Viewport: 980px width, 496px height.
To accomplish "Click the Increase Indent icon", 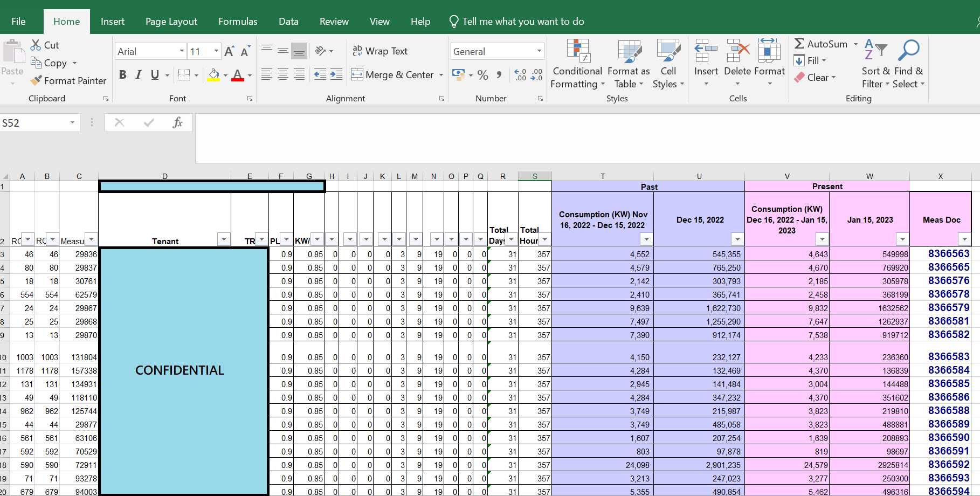I will click(x=336, y=74).
